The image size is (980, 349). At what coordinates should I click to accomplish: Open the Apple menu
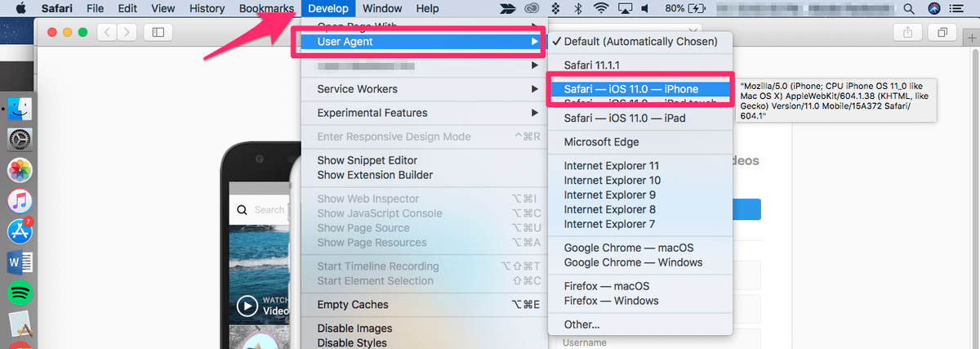coord(20,8)
